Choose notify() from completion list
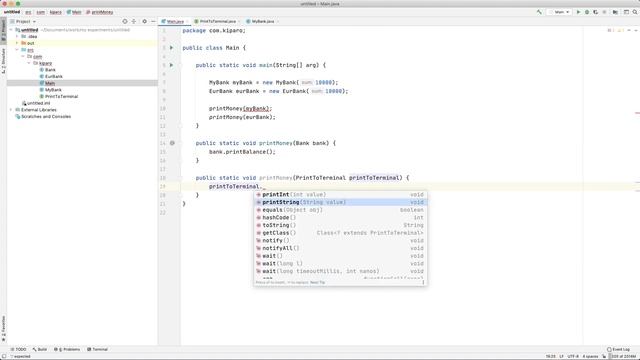Viewport: 640px width, 360px height. point(340,240)
